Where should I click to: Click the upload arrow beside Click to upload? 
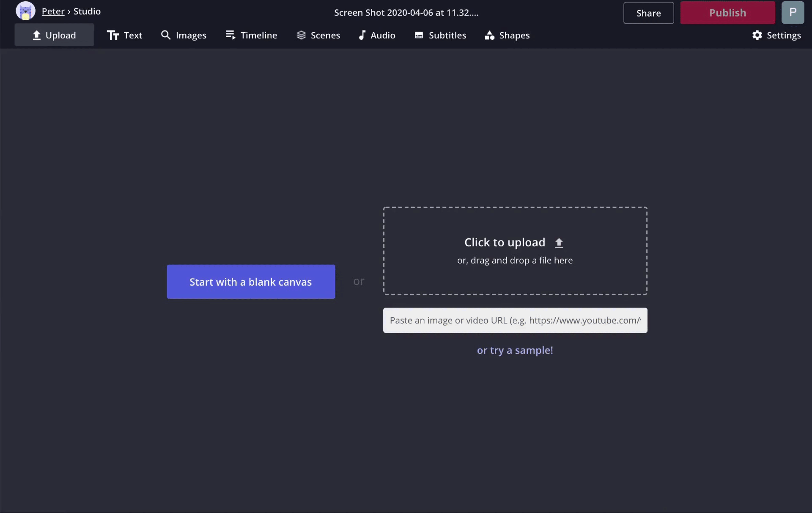[559, 243]
